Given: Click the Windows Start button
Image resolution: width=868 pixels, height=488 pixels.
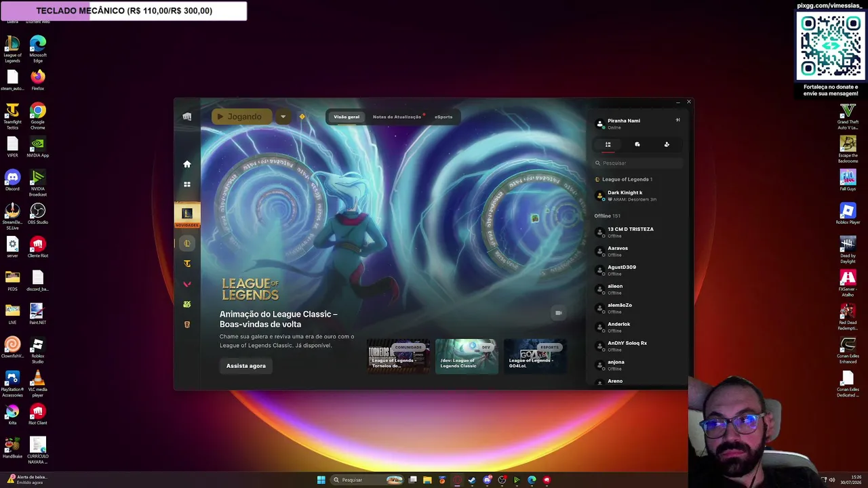Looking at the screenshot, I should [x=321, y=480].
